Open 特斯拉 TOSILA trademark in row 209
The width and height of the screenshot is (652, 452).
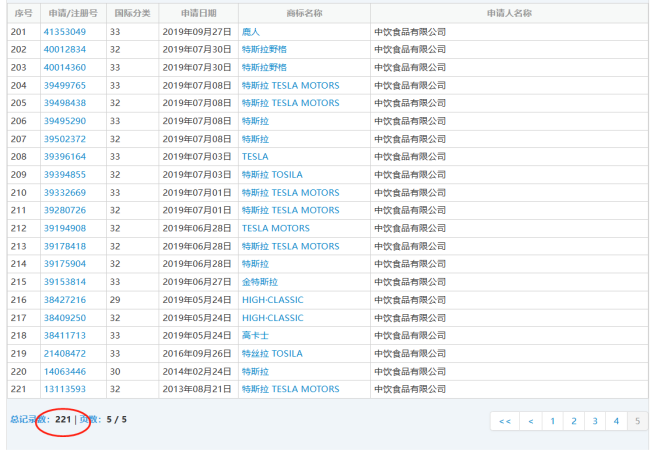pos(272,175)
